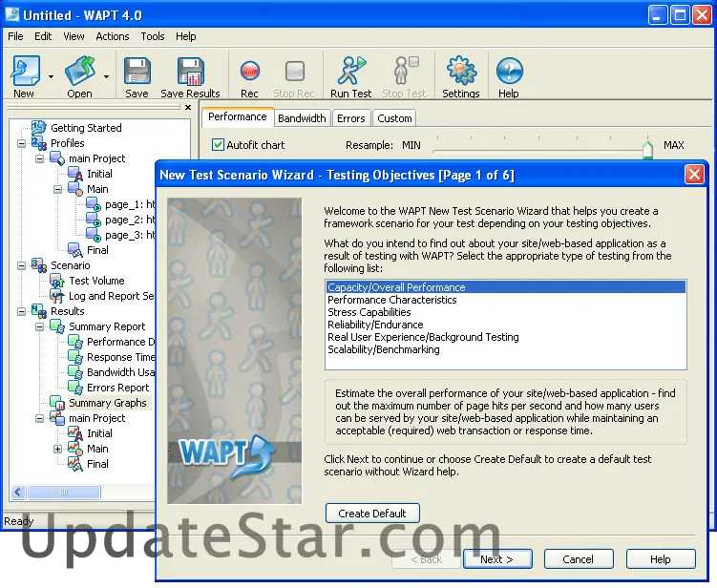Click the Help question mark toolbar icon
Screen dimensions: 717x588
coord(509,72)
